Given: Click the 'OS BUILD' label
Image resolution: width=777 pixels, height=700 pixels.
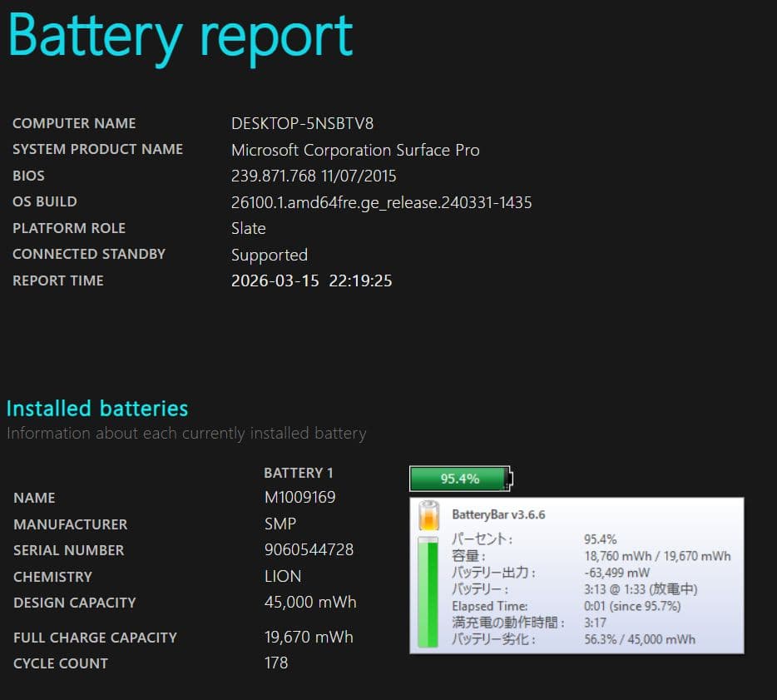Looking at the screenshot, I should pyautogui.click(x=45, y=201).
